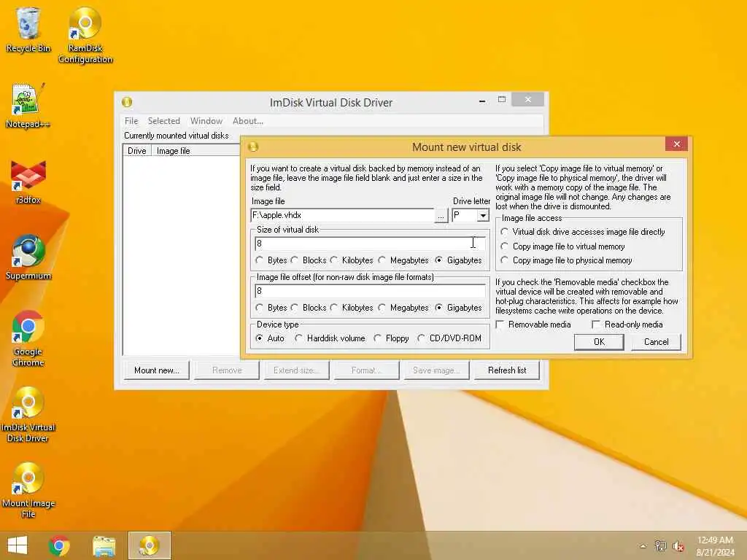Expand the Drive letter dropdown
747x560 pixels.
pos(483,216)
